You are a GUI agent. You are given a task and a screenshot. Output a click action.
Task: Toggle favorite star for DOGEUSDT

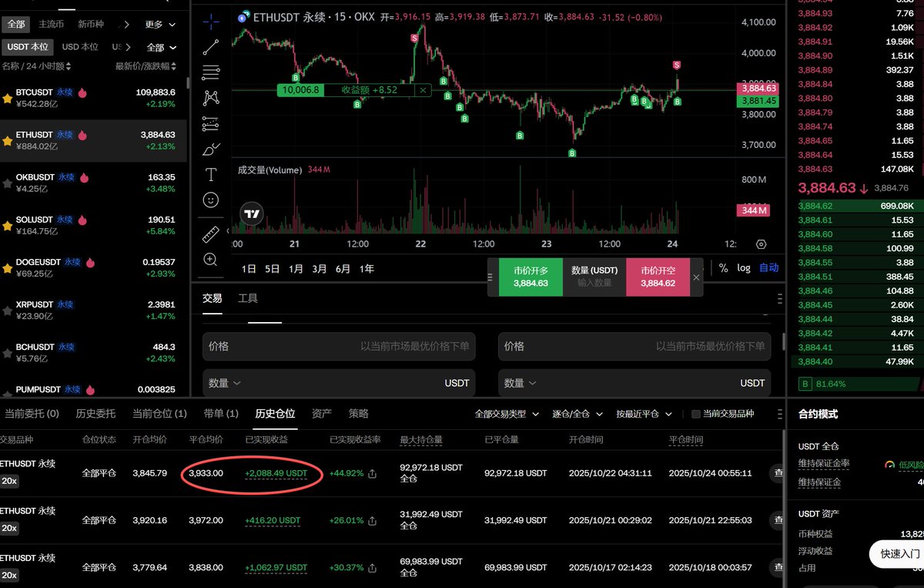8,268
